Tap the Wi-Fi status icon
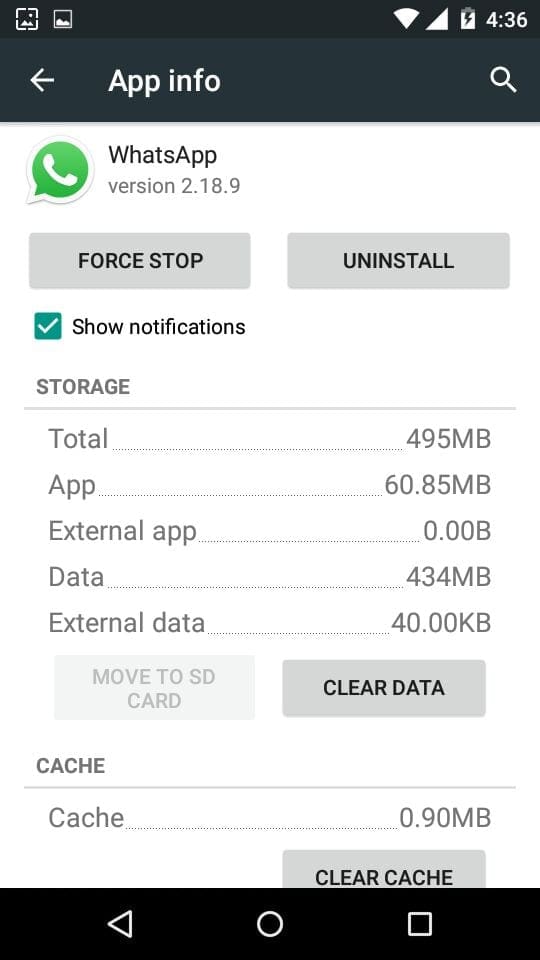This screenshot has height=960, width=540. coord(407,20)
